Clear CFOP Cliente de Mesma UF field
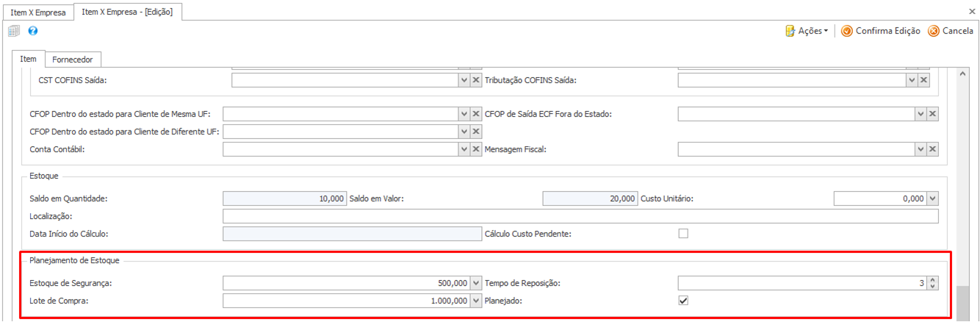980x322 pixels. pos(475,114)
